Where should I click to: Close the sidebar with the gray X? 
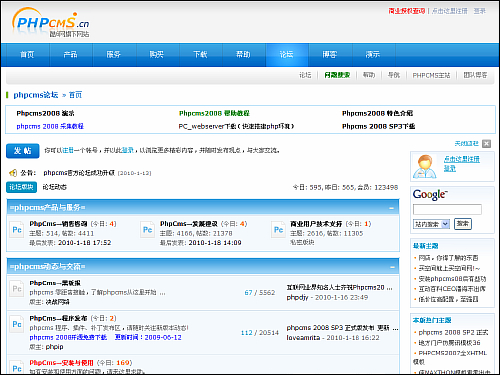click(486, 144)
